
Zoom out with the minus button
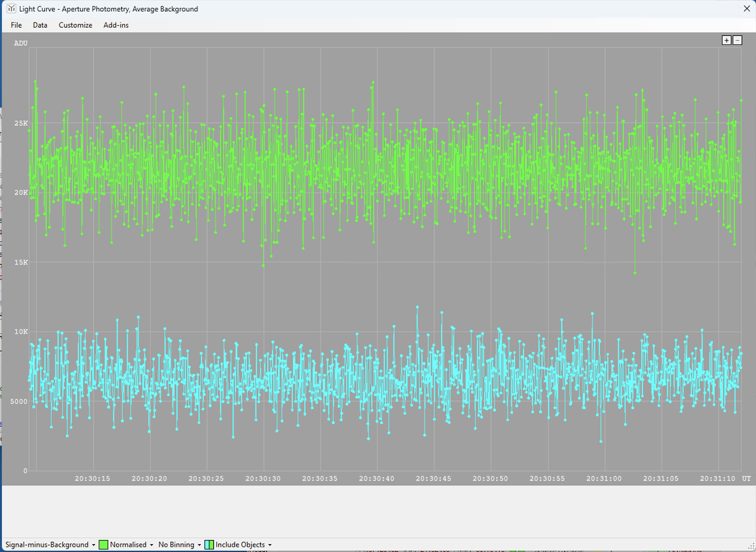click(x=737, y=40)
